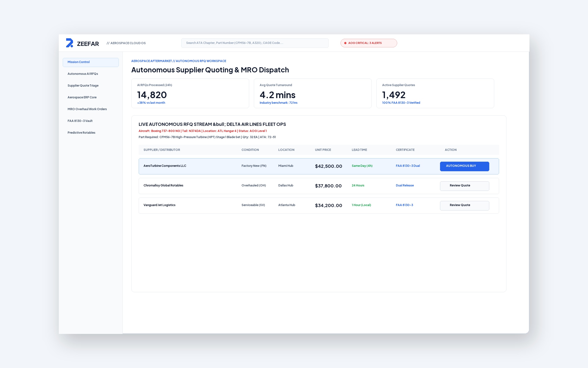Click the Dual Release certificate link
This screenshot has height=368, width=588.
[x=405, y=185]
